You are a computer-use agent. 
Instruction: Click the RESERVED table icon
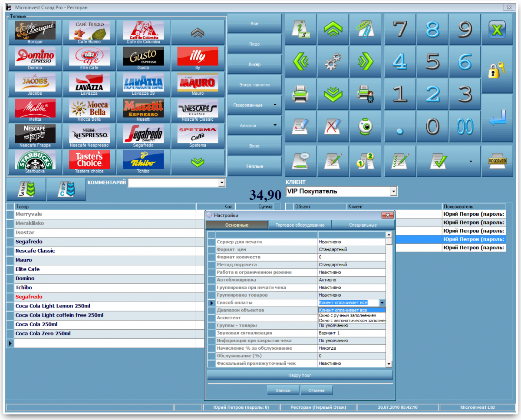coord(497,161)
